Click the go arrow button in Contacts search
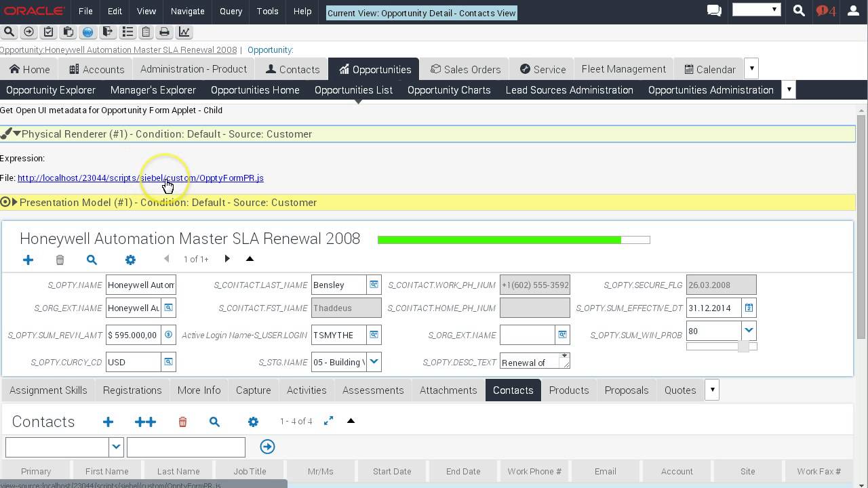The width and height of the screenshot is (868, 488). click(x=267, y=447)
